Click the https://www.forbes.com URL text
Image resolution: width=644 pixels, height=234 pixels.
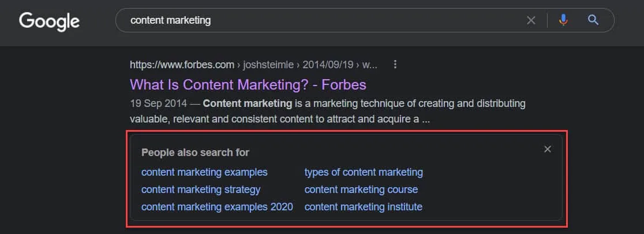coord(182,64)
